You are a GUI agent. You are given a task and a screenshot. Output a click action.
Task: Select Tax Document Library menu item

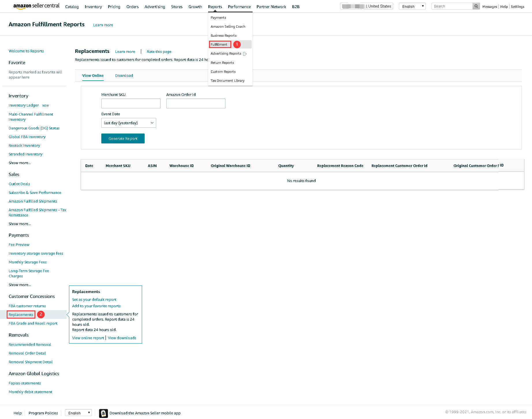pyautogui.click(x=228, y=81)
